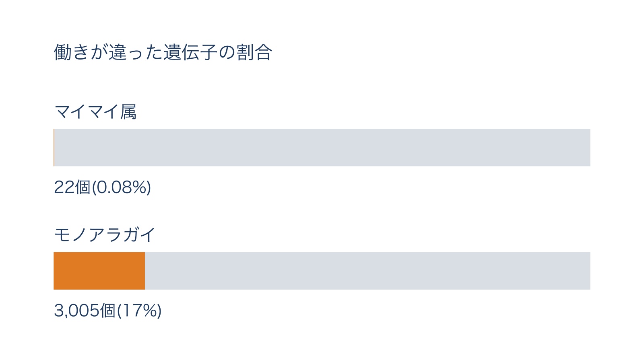Click the (17%) percentage value
Viewport: 644px width, 362px height.
(139, 311)
